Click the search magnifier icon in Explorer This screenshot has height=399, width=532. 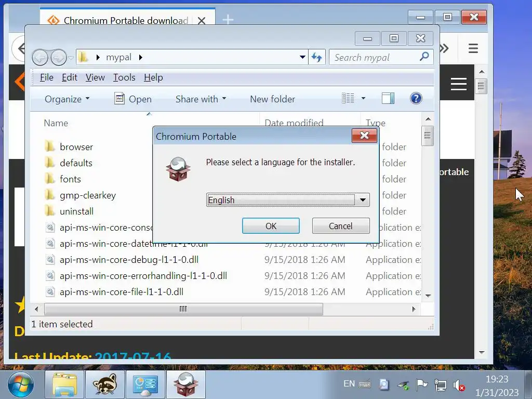[x=424, y=57]
